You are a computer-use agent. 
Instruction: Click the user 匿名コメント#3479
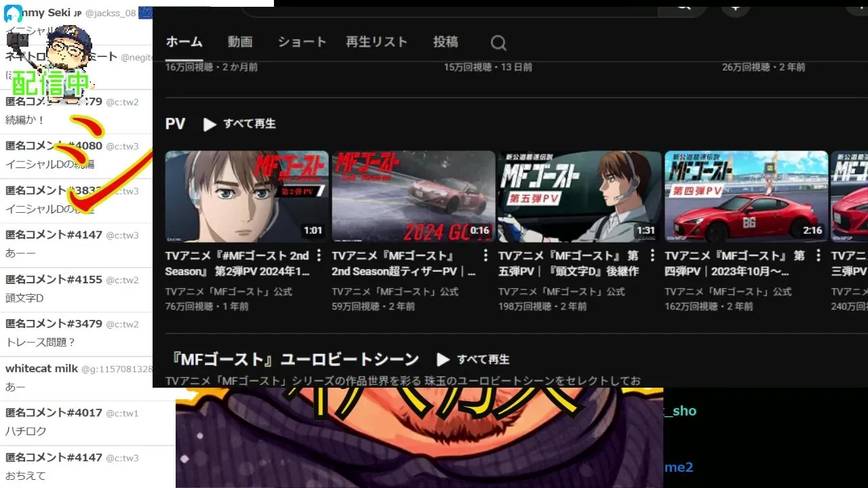coord(54,324)
